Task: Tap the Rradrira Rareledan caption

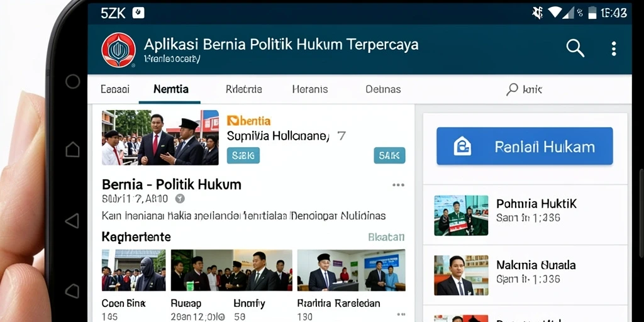Action: click(339, 304)
